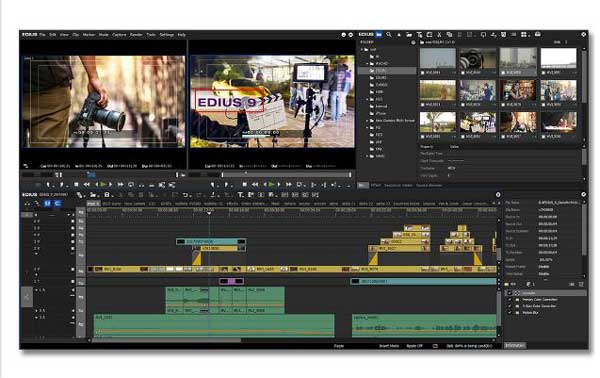This screenshot has height=378, width=600.
Task: Click the search icon in bin toolbar
Action: pyautogui.click(x=389, y=34)
